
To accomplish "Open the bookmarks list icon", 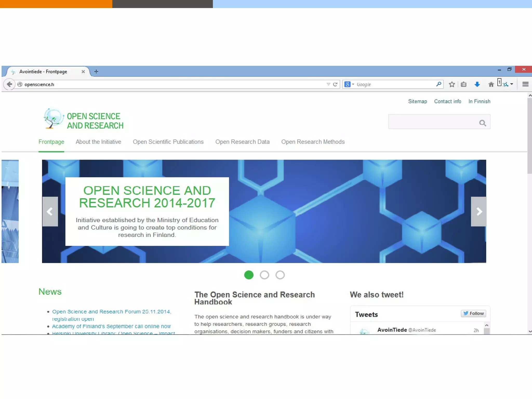I will [464, 84].
